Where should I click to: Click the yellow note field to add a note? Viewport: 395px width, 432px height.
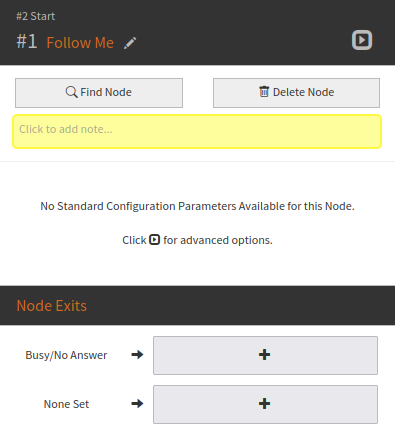click(197, 131)
